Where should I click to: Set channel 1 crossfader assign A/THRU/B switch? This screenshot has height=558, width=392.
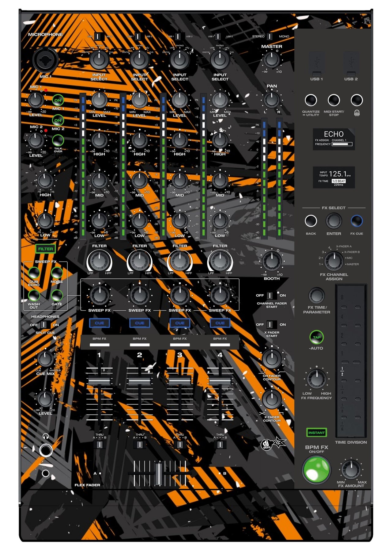click(100, 444)
